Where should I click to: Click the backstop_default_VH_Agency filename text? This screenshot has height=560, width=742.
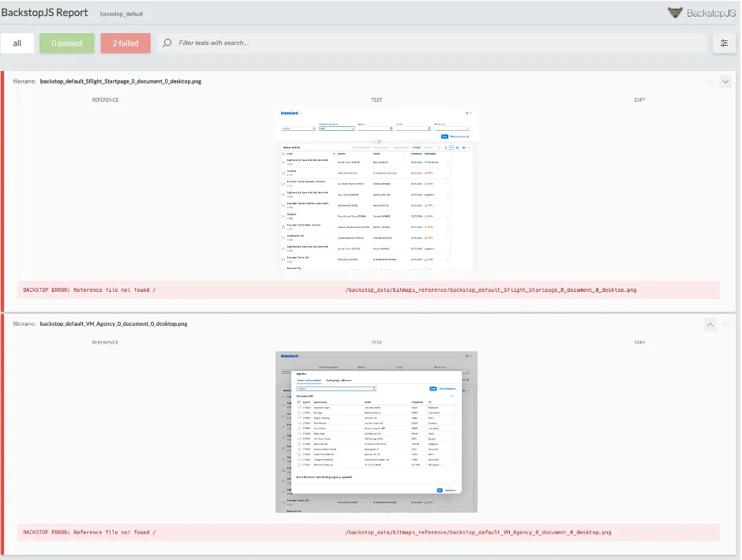114,324
